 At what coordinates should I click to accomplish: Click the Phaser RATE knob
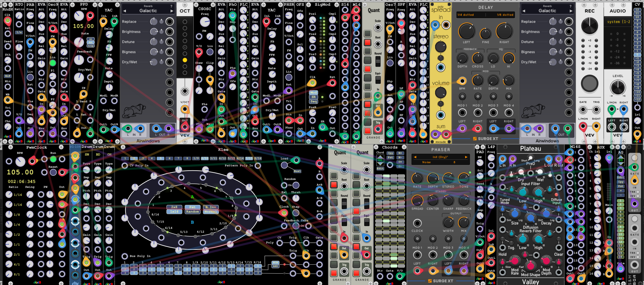(x=417, y=178)
